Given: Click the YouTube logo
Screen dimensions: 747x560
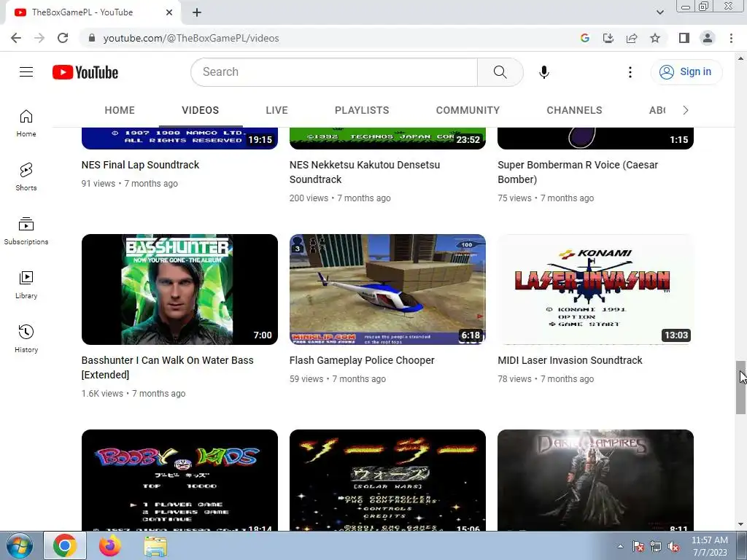Looking at the screenshot, I should pyautogui.click(x=85, y=72).
